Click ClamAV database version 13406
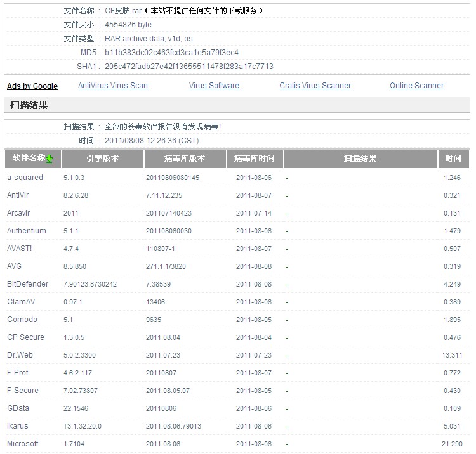Screen dimensions: 476x454 point(155,302)
